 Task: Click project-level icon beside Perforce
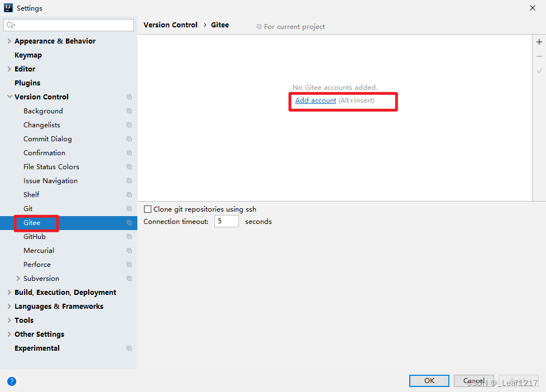tap(129, 265)
